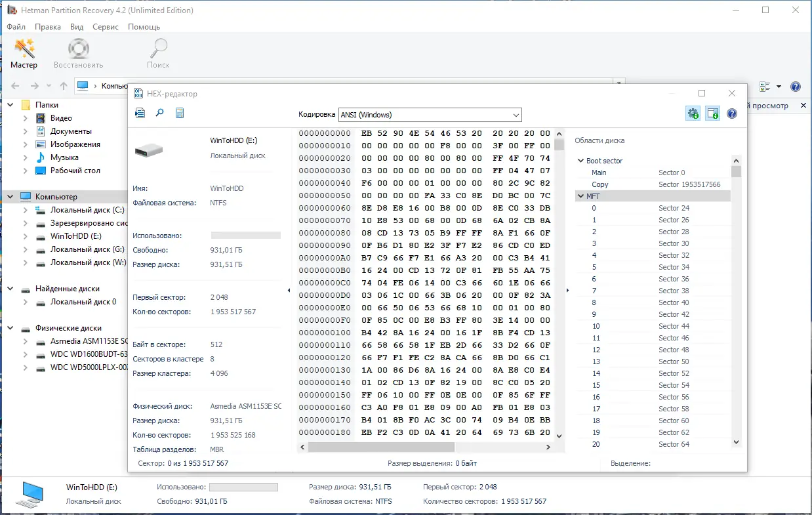Image resolution: width=812 pixels, height=515 pixels.
Task: Collapse the MFT group
Action: click(x=580, y=196)
